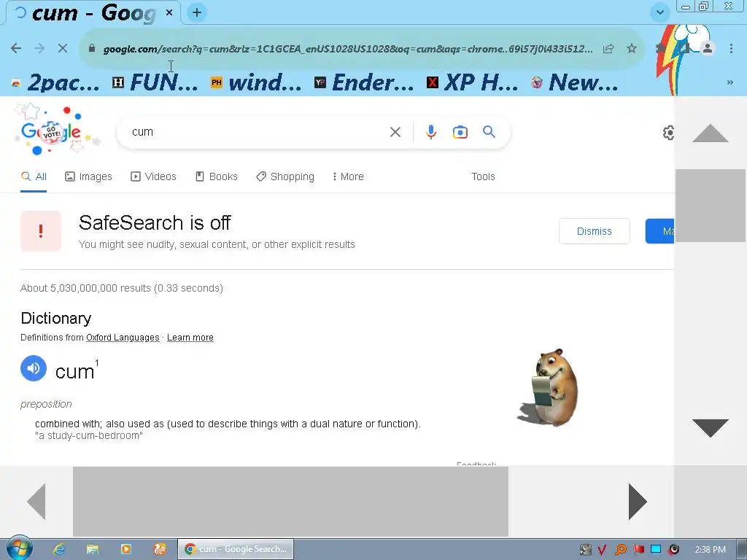This screenshot has width=747, height=560.
Task: Open the Chrome three-dot menu
Action: [x=731, y=48]
